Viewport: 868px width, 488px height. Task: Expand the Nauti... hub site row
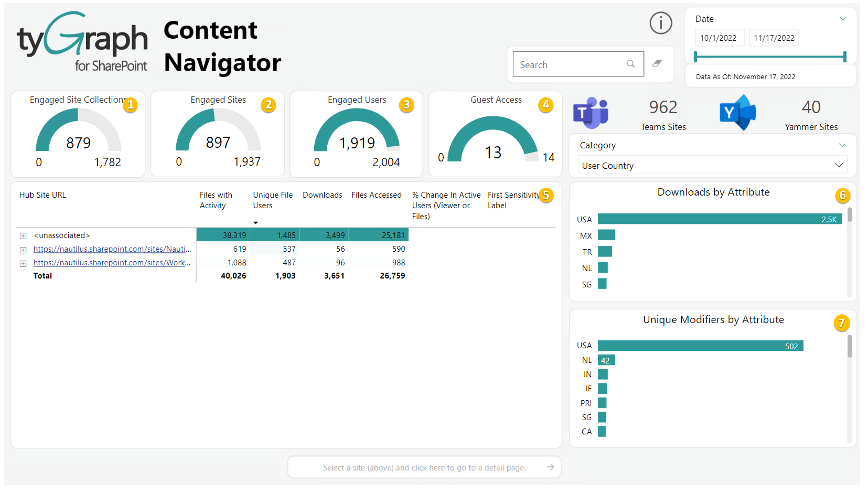click(23, 250)
